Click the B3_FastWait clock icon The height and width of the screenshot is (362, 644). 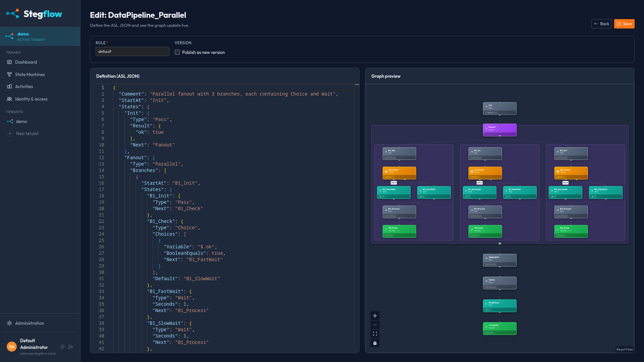point(421,190)
